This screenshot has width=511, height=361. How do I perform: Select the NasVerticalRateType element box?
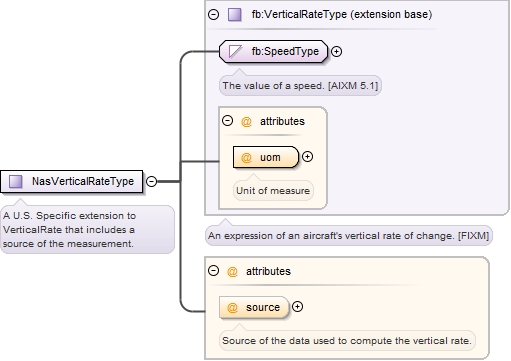pyautogui.click(x=72, y=181)
